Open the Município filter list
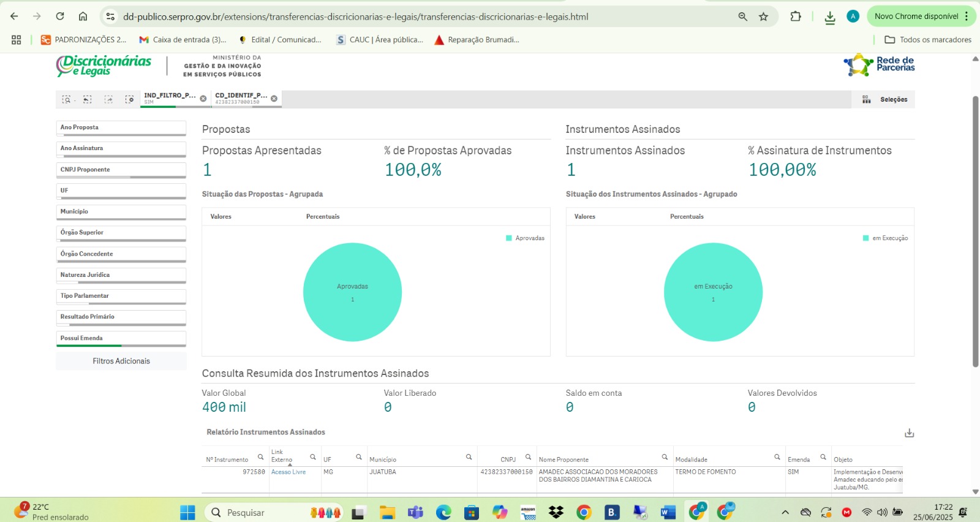 (121, 212)
